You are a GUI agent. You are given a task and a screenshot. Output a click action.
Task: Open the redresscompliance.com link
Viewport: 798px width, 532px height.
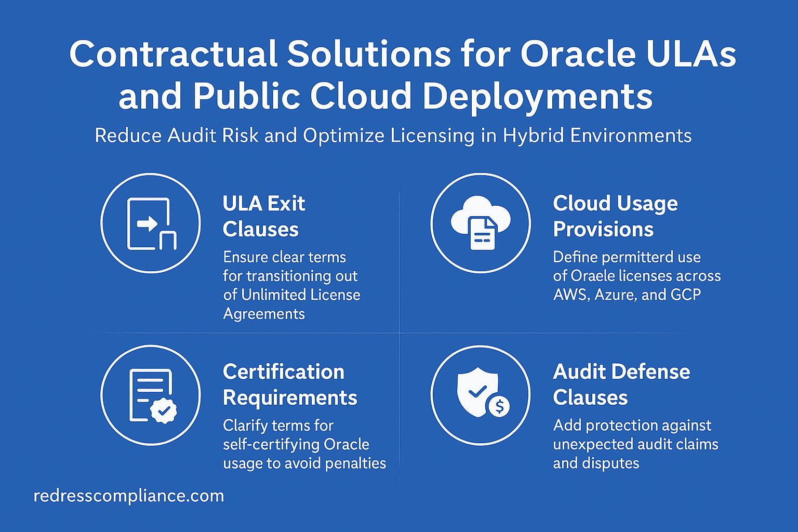(129, 496)
